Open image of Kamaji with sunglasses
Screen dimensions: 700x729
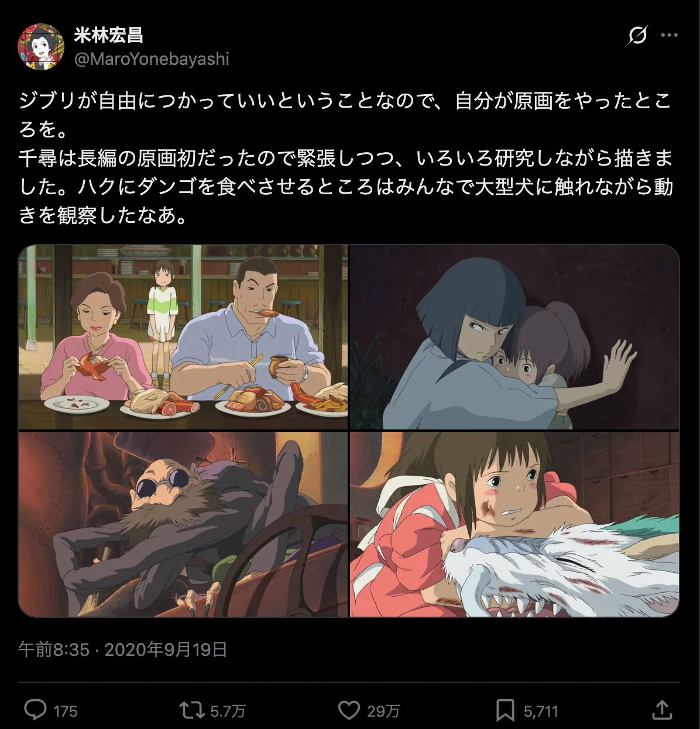[183, 524]
